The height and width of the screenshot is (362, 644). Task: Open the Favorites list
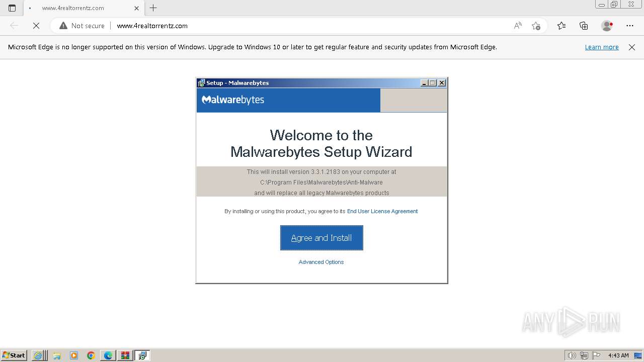(561, 26)
